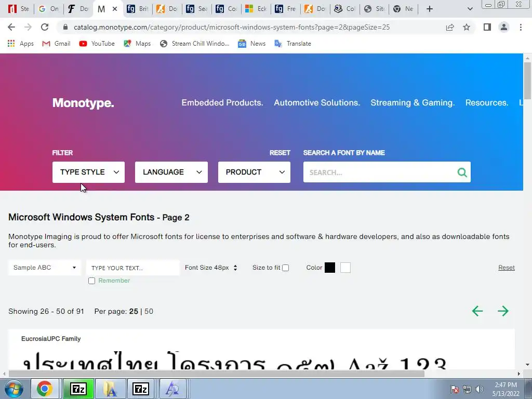
Task: Click the volume speaker tray icon
Action: [480, 389]
